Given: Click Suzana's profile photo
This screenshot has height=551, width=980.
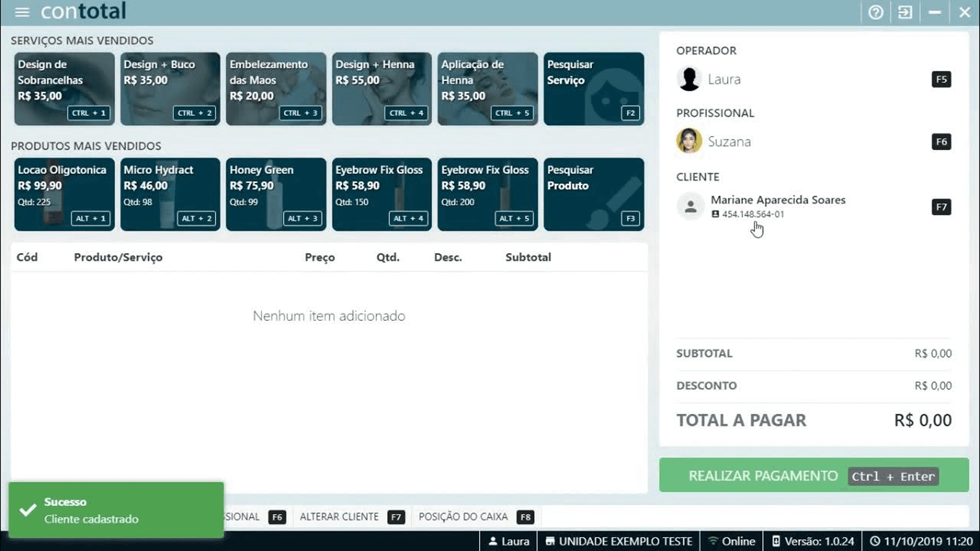Looking at the screenshot, I should click(689, 141).
